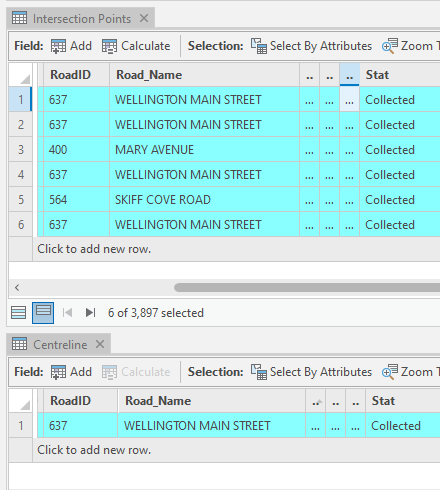Close the Centreline table tab
The height and width of the screenshot is (490, 440).
tap(100, 344)
